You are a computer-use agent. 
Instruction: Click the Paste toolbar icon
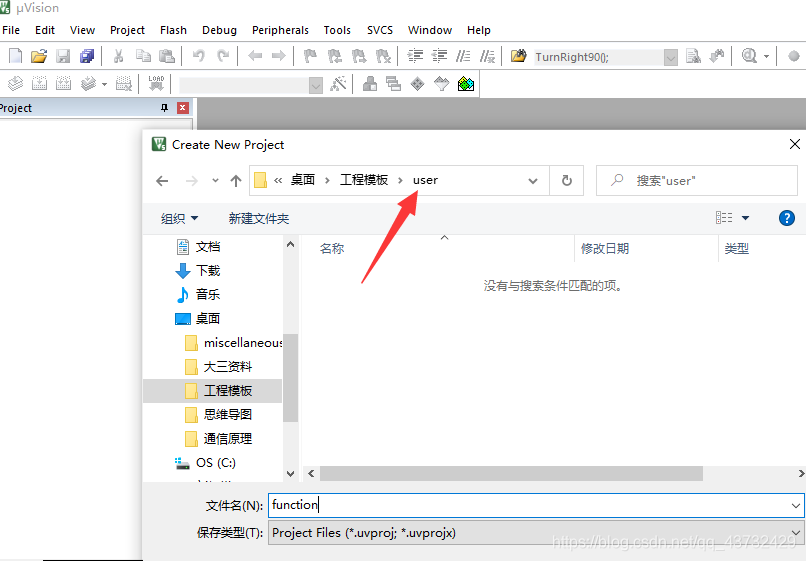coord(167,56)
